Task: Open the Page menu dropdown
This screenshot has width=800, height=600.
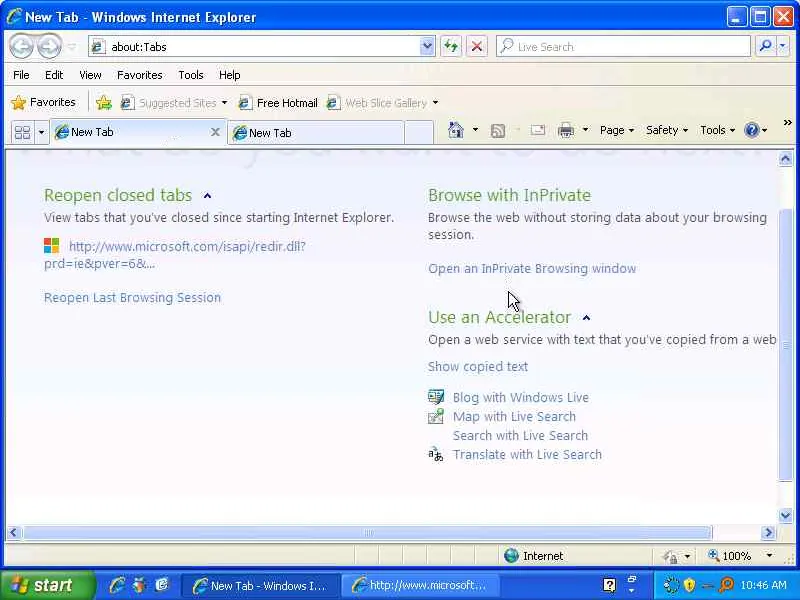Action: tap(617, 131)
